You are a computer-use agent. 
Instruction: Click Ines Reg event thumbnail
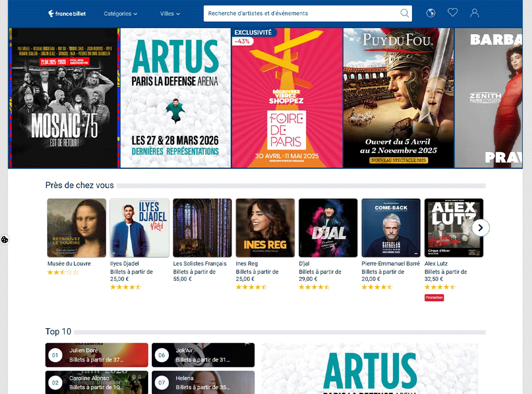(265, 228)
